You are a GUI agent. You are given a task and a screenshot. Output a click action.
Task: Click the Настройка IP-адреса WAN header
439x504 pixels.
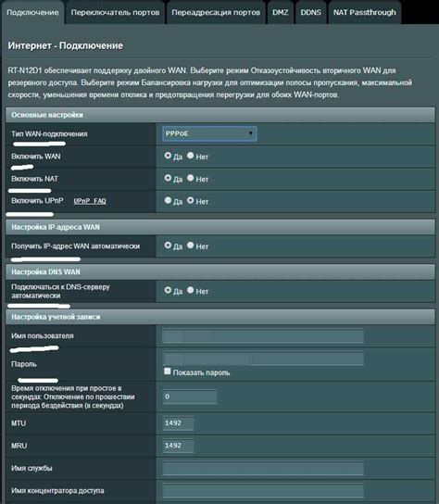click(x=220, y=227)
